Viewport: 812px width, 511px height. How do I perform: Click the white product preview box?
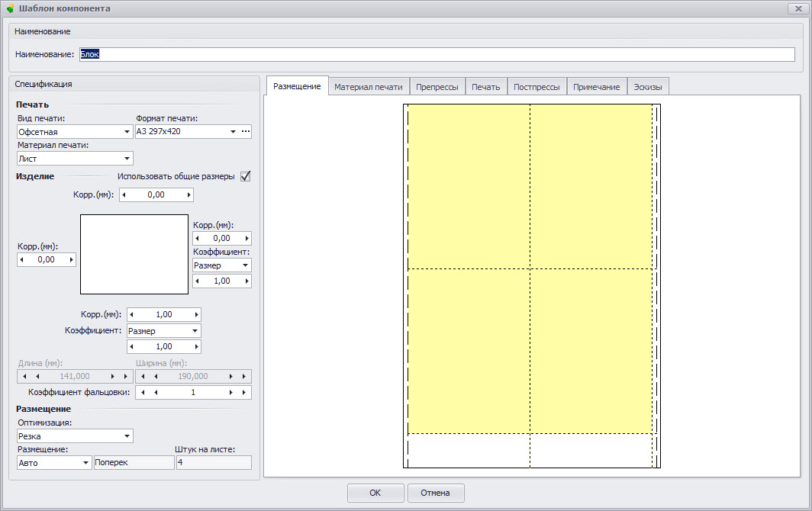pyautogui.click(x=134, y=254)
